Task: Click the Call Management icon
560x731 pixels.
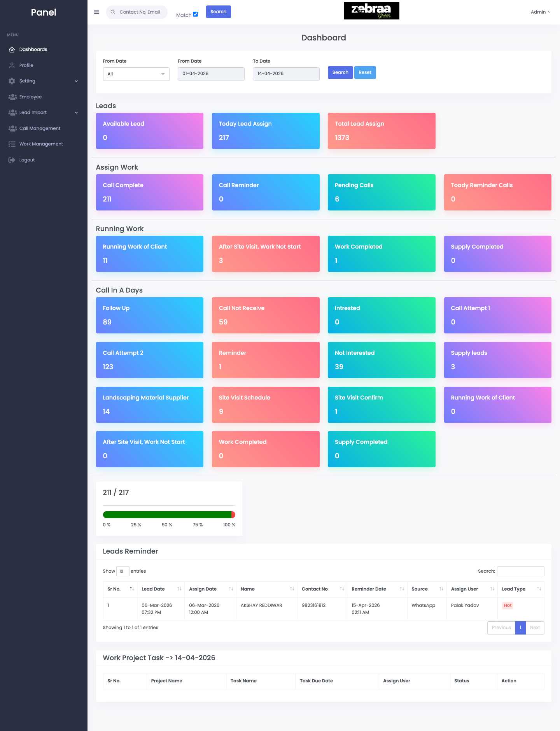Action: pos(12,128)
